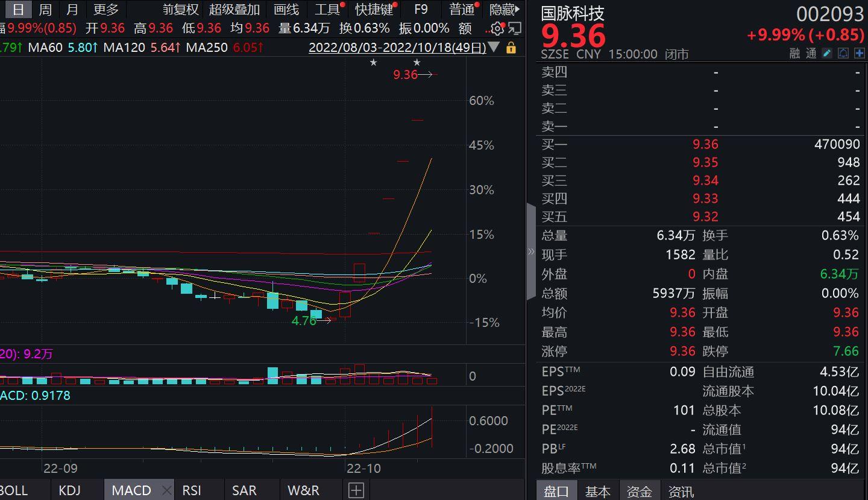Select the MACD indicator tab
Image resolution: width=868 pixels, height=500 pixels.
(131, 490)
